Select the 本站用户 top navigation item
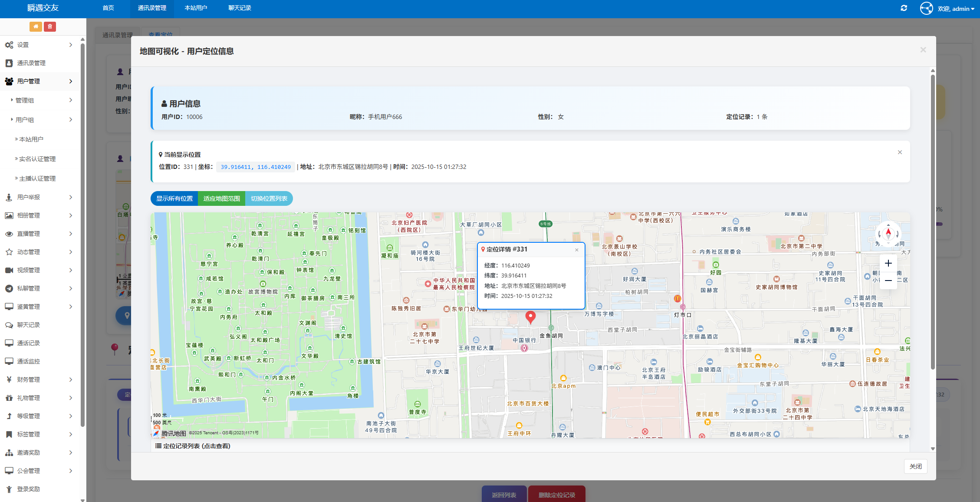Screen dimensions: 980x502 (196, 7)
